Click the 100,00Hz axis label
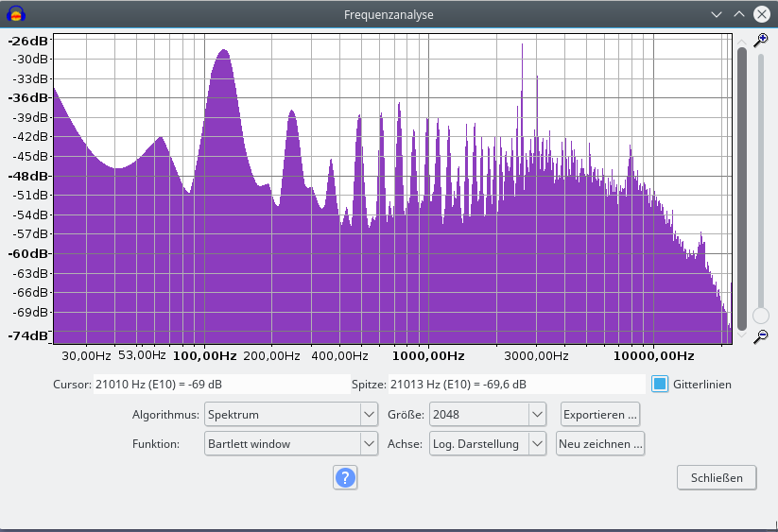Screen dimensions: 778x532 (204, 356)
